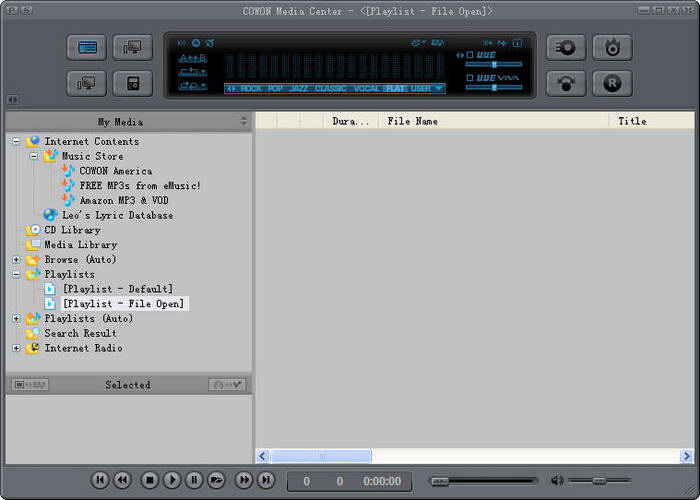Click right checkmark button in Selected header

pos(227,384)
